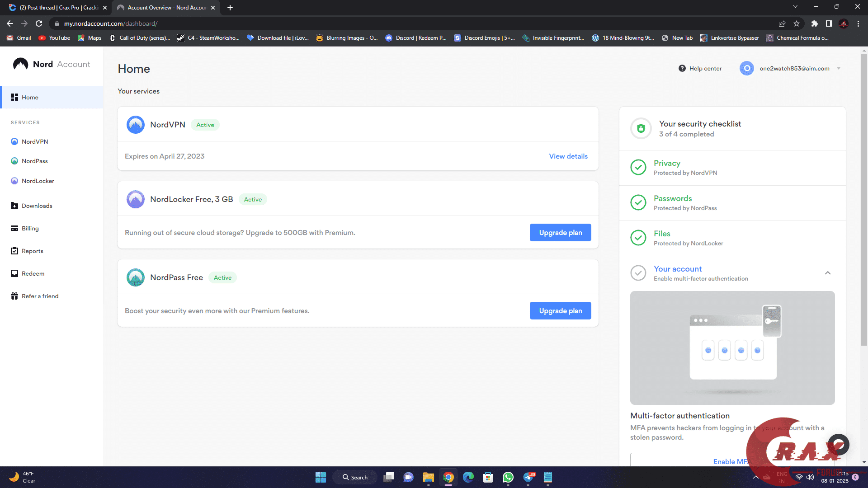The width and height of the screenshot is (868, 488).
Task: Open WhatsApp from the taskbar
Action: click(x=508, y=477)
